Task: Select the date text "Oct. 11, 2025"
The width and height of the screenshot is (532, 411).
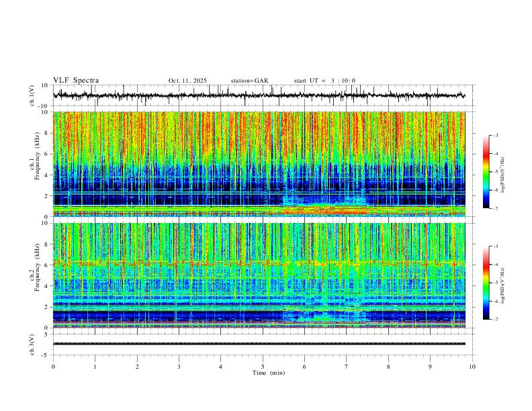Action: click(x=187, y=81)
